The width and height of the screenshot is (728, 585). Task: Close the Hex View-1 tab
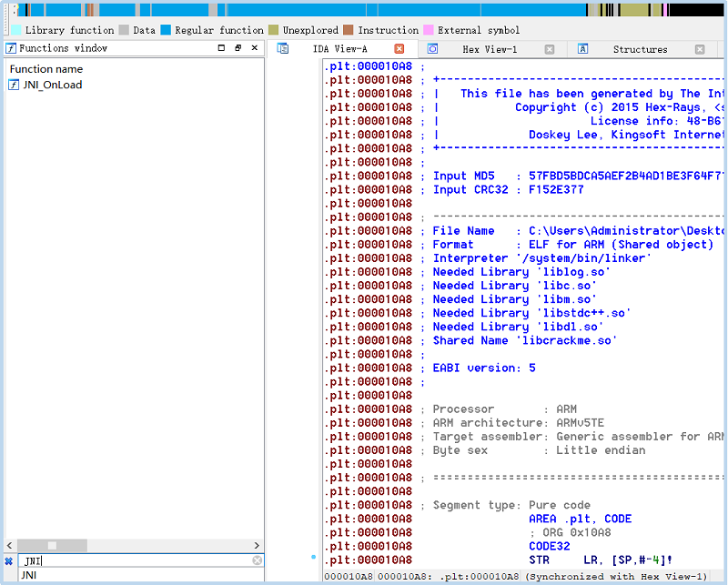pos(550,49)
